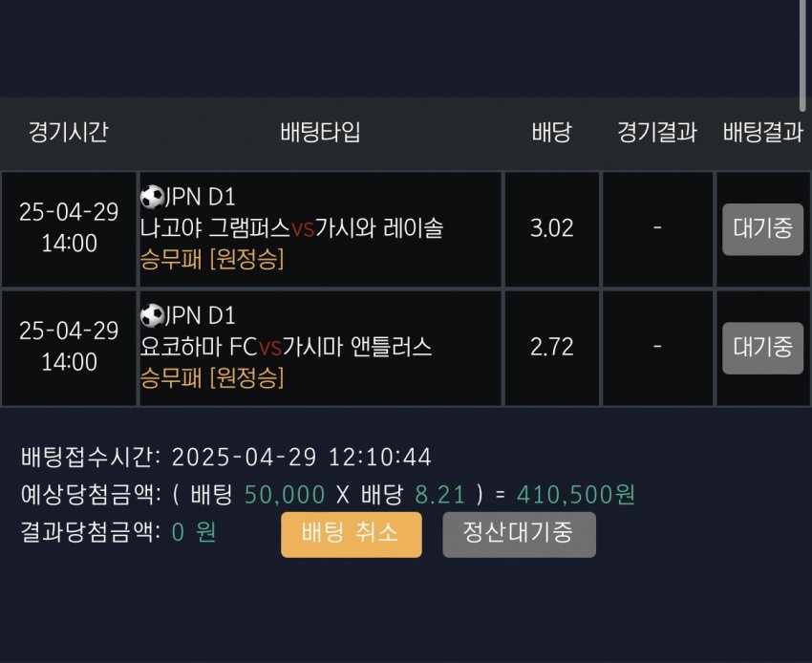Click the 경기결과 column header
Screen dimensions: 812x663
657,133
